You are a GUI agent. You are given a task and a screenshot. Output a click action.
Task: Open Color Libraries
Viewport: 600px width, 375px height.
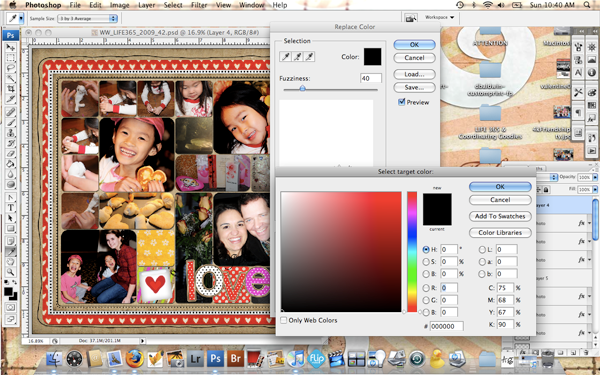point(500,233)
